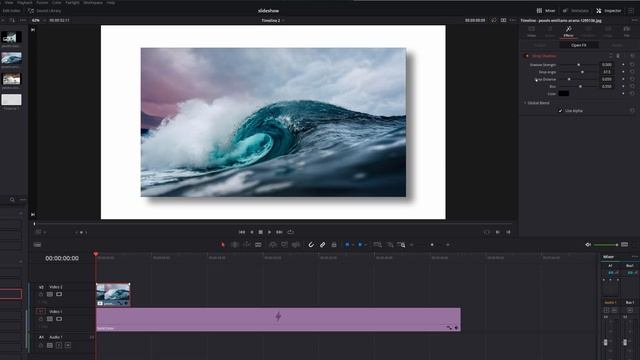This screenshot has height=360, width=640.
Task: Select the Selection Mode arrow tool
Action: [x=223, y=244]
